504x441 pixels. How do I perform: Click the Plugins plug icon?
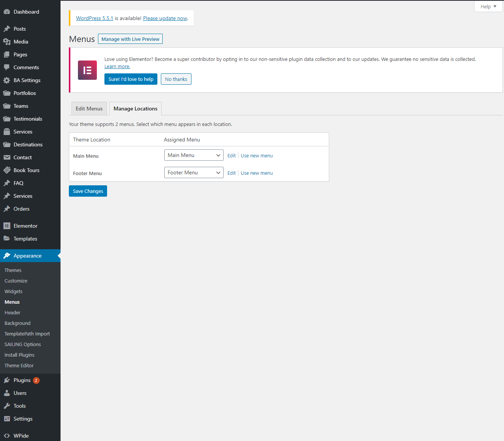pyautogui.click(x=7, y=380)
